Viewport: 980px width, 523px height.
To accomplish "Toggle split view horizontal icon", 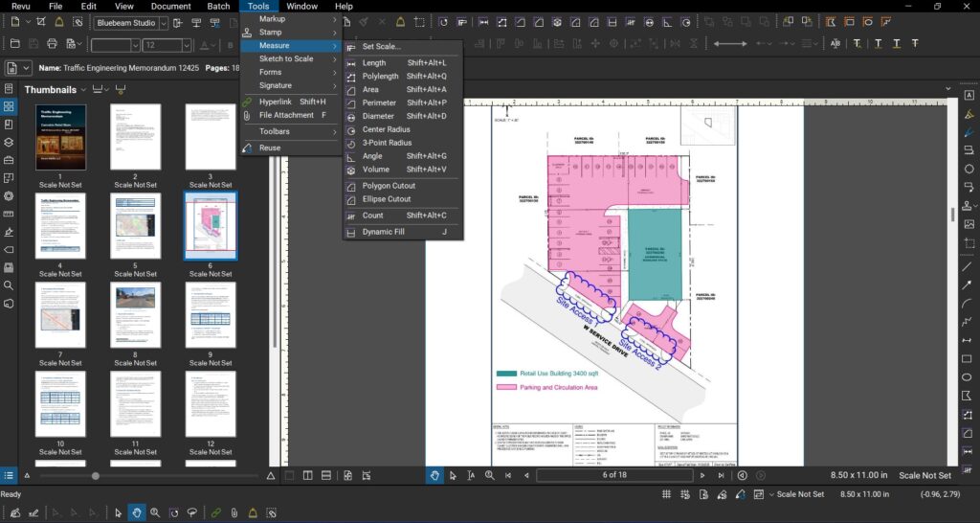I will pos(325,476).
